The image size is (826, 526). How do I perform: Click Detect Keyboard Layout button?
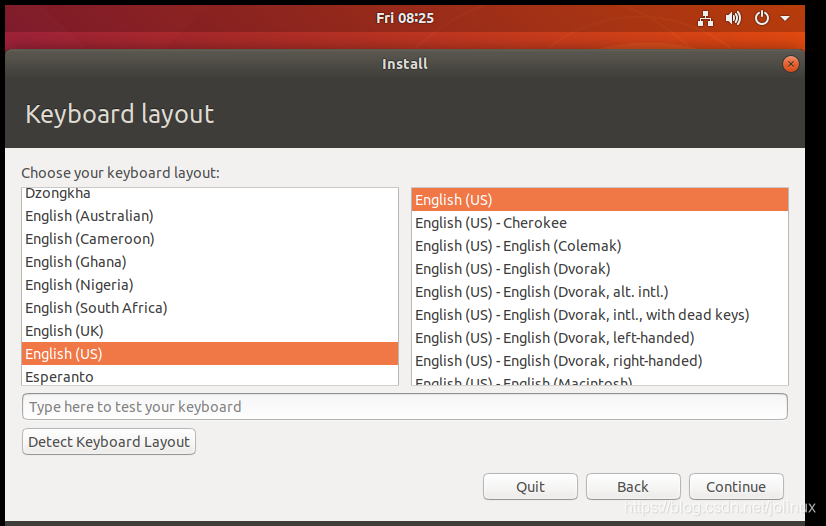[x=109, y=442]
